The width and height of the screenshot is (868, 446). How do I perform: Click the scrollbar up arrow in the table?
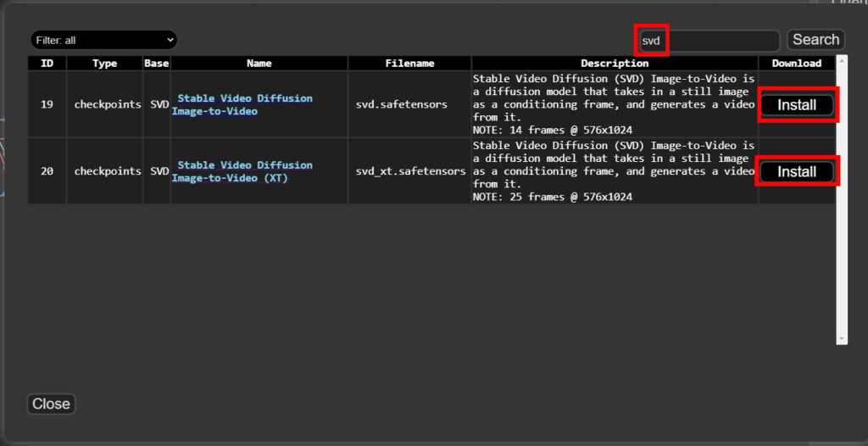(842, 60)
